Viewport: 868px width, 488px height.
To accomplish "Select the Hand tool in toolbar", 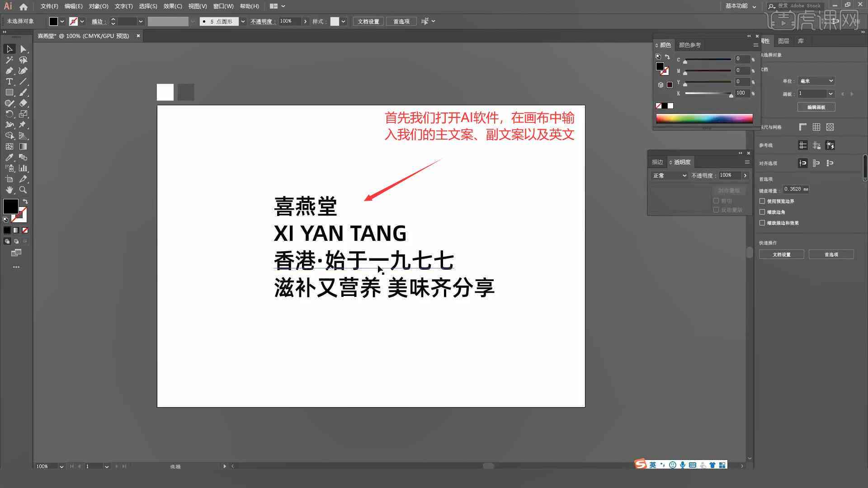I will [8, 190].
